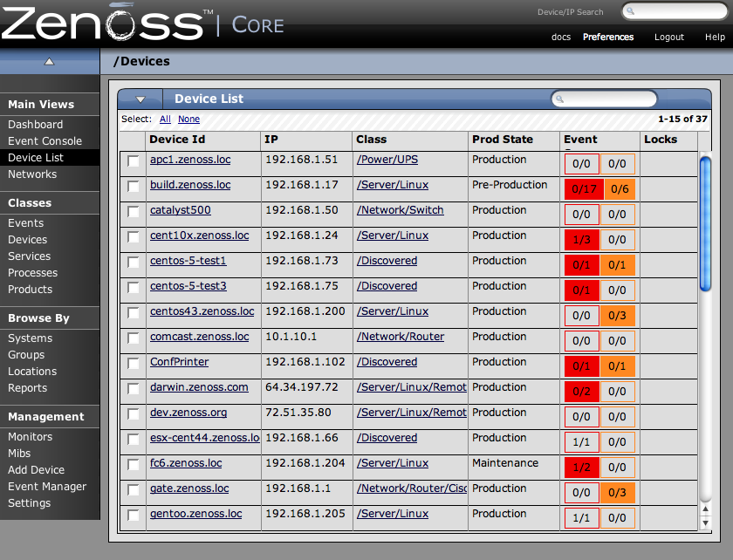This screenshot has height=560, width=733.
Task: Browse by Groups
Action: pyautogui.click(x=26, y=355)
